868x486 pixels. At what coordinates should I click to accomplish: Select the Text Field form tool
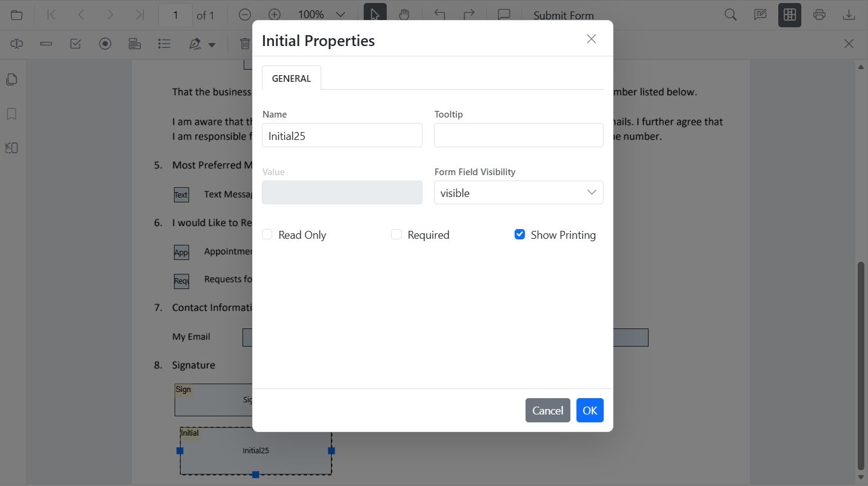coord(46,43)
